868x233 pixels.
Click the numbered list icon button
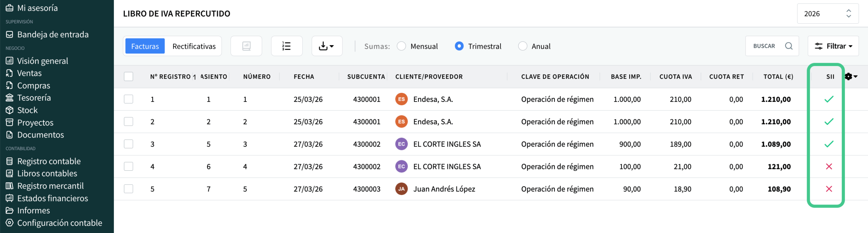[x=287, y=46]
